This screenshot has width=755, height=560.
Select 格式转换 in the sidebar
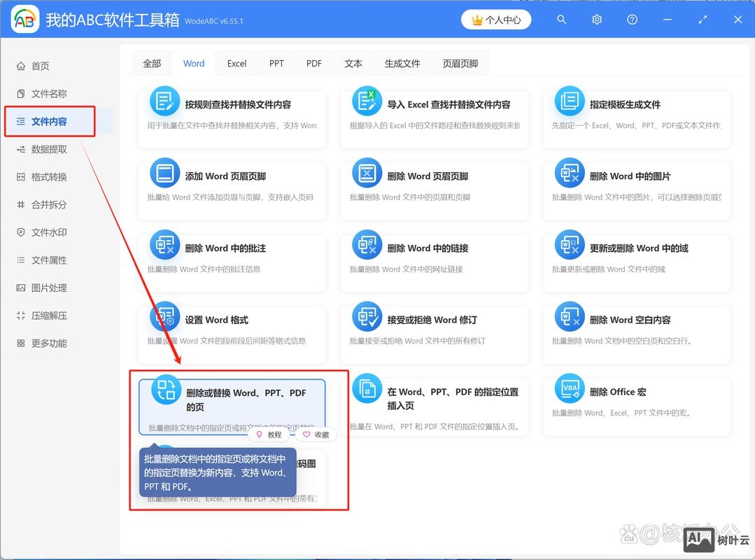point(49,177)
